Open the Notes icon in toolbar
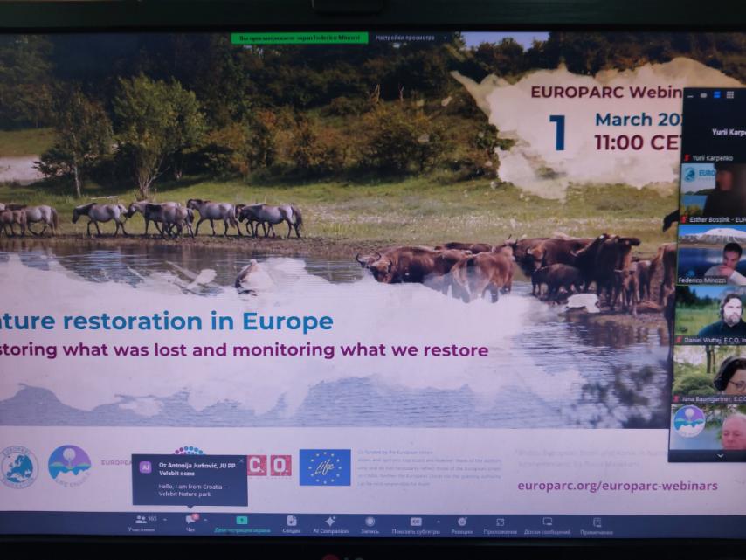746x560 pixels. (597, 521)
